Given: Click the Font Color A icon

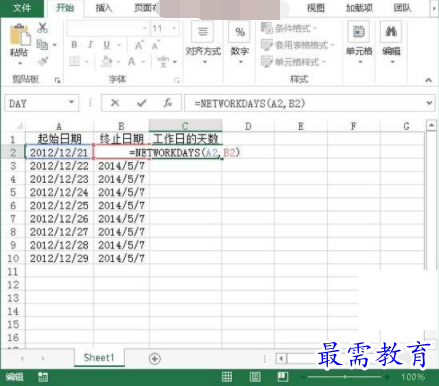Looking at the screenshot, I should (x=132, y=61).
